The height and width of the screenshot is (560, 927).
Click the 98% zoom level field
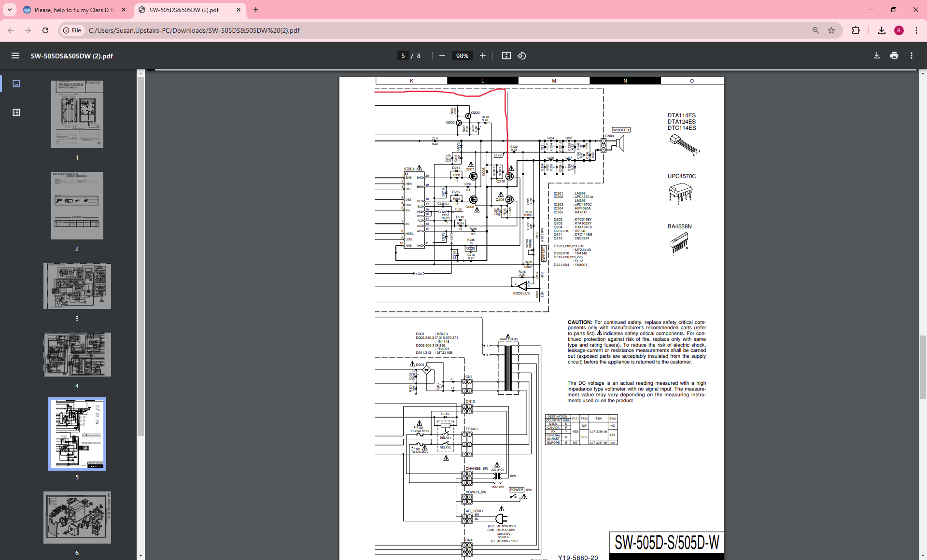(x=462, y=56)
